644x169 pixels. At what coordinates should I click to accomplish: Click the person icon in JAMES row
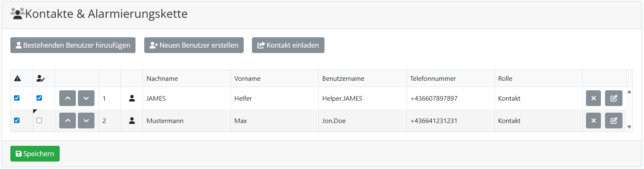click(x=132, y=99)
